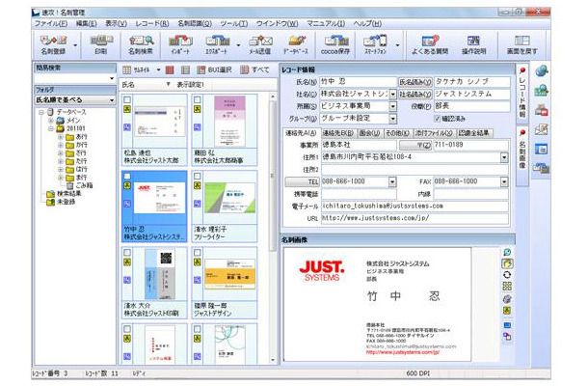Toggle the 確認済み confirmed checkbox
588x386 pixels.
click(x=438, y=119)
